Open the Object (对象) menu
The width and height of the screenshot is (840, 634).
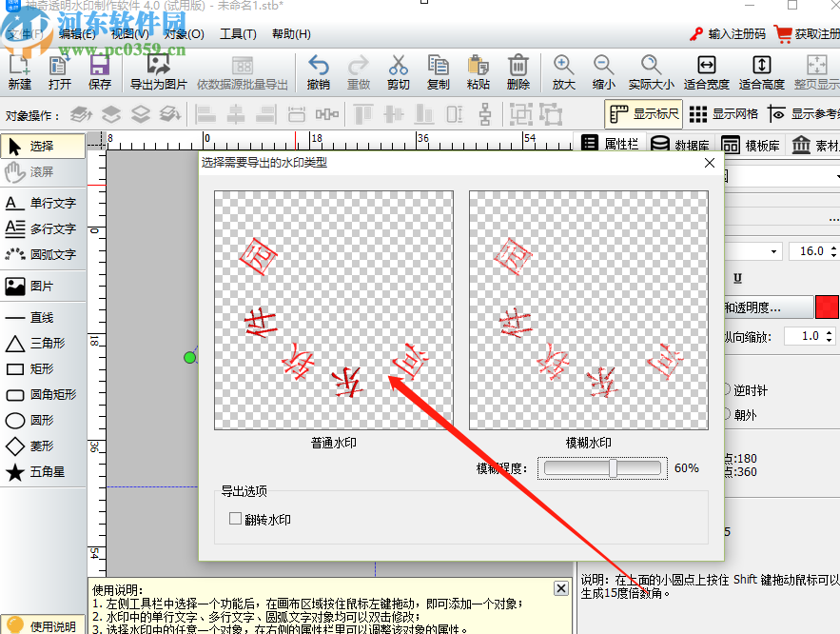tap(184, 33)
